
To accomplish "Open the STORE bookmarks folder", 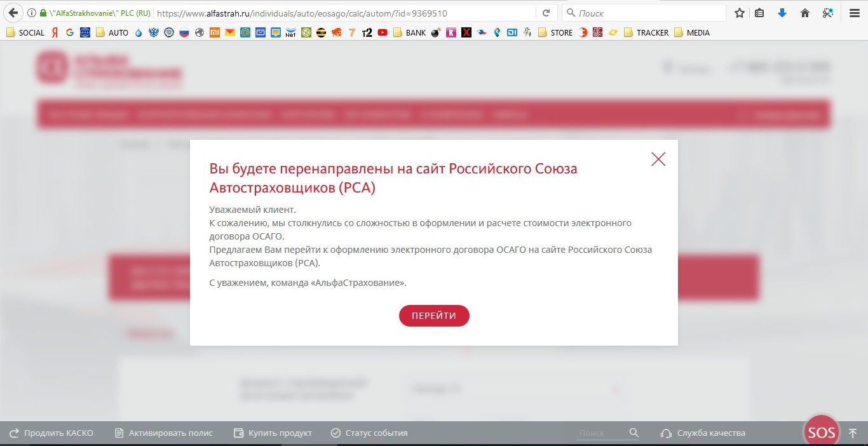I will pos(555,32).
